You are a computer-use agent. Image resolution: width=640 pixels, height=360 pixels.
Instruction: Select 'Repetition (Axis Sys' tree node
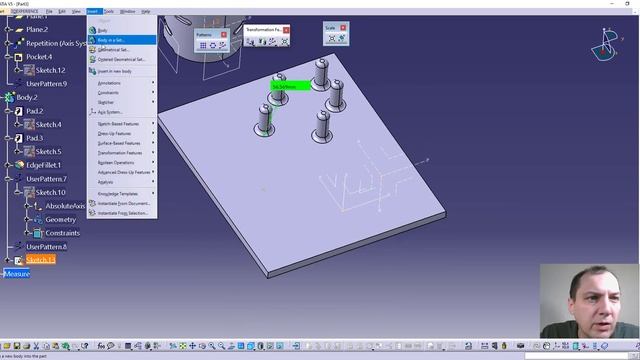[x=56, y=43]
